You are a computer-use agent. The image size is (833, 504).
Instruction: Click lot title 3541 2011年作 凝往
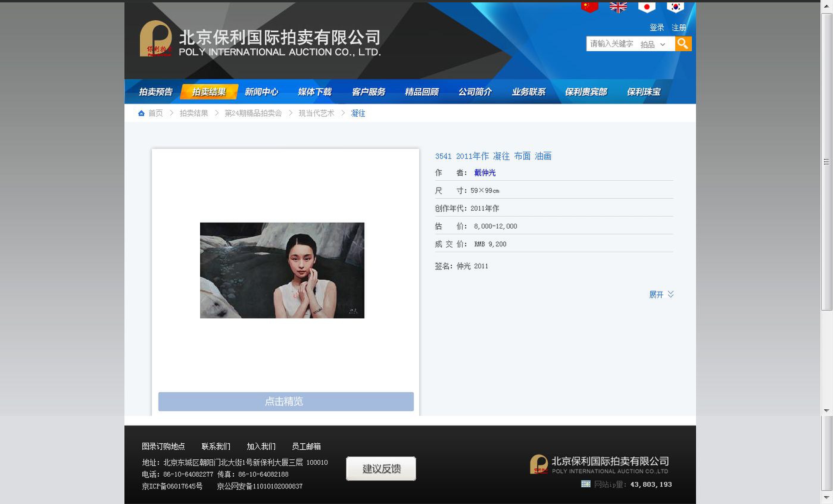tap(493, 156)
